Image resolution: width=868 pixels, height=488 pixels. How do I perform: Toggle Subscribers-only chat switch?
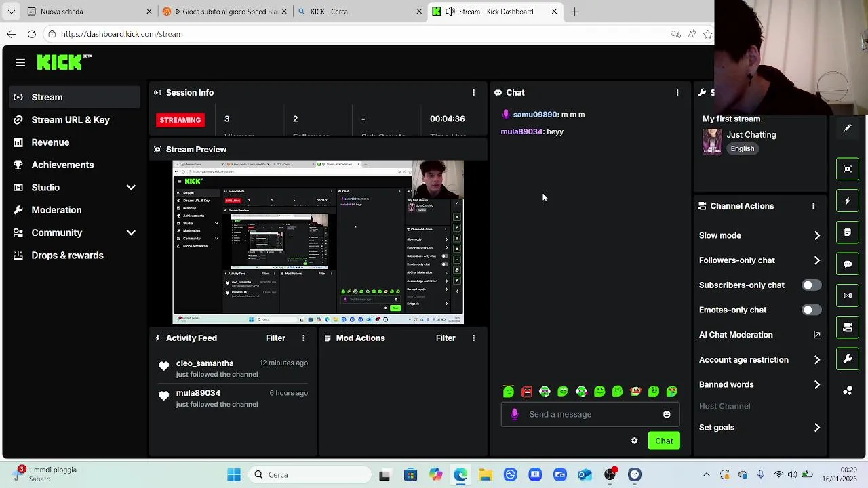pos(811,285)
